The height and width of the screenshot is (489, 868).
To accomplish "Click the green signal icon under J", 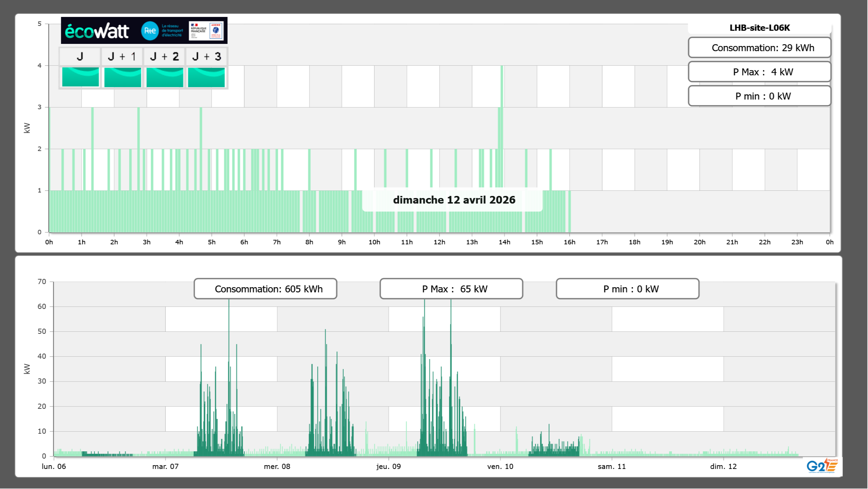I will [x=80, y=77].
